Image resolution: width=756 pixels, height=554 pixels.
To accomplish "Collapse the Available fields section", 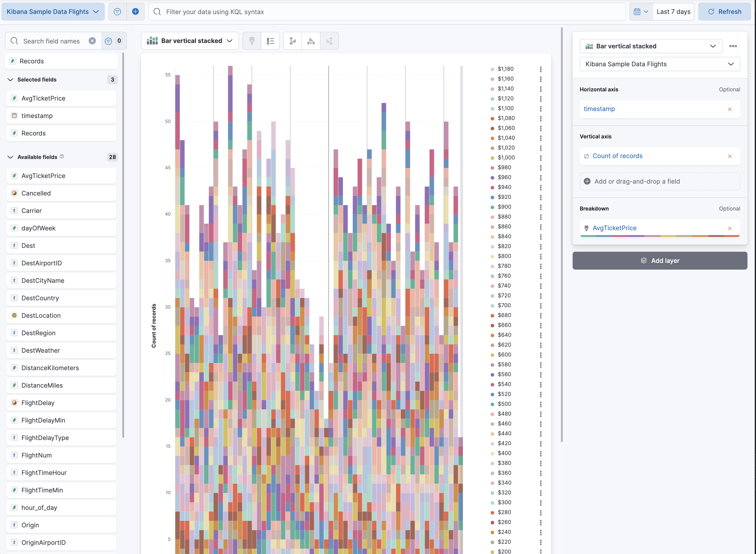I will 10,157.
